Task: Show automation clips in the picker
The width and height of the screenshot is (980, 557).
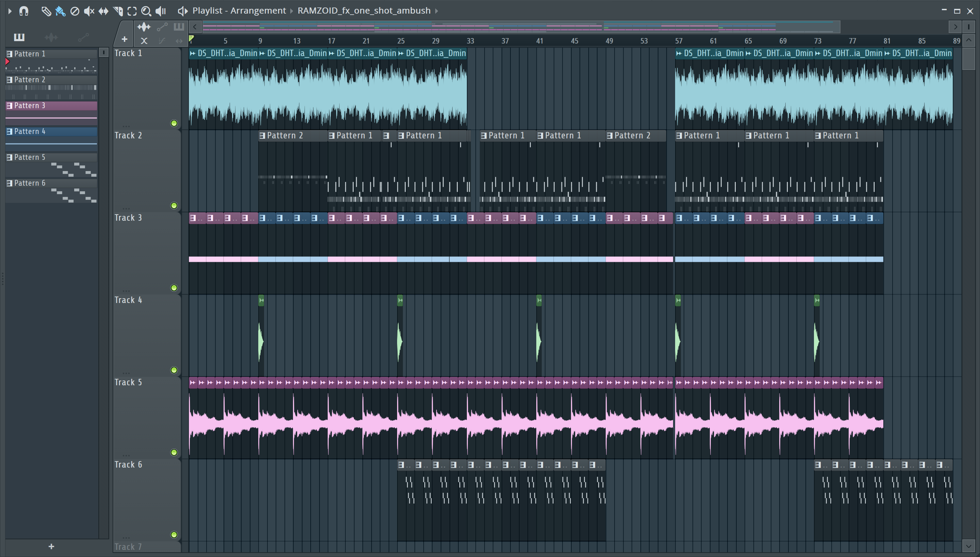Action: point(83,37)
